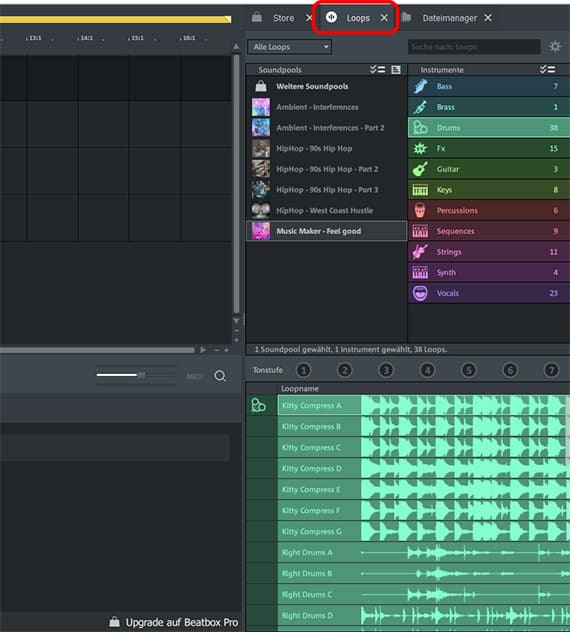Select the Brass trumpet icon
Viewport: 570px width, 632px height.
coord(420,107)
